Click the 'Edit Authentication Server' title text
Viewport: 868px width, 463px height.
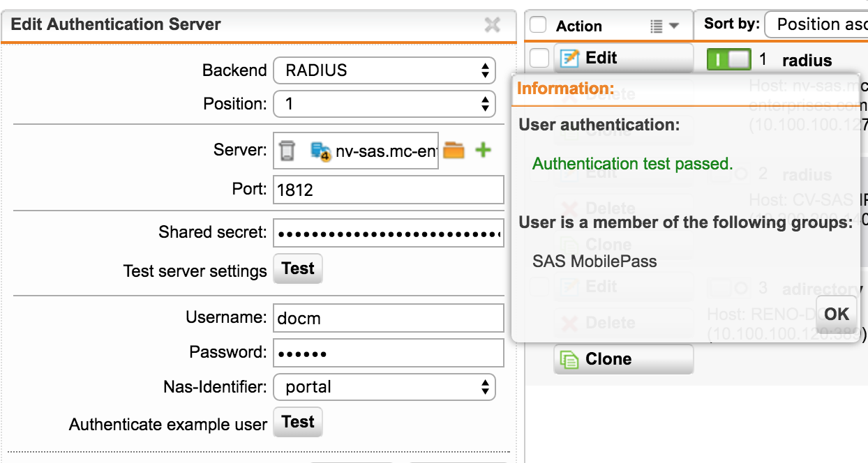[x=116, y=24]
